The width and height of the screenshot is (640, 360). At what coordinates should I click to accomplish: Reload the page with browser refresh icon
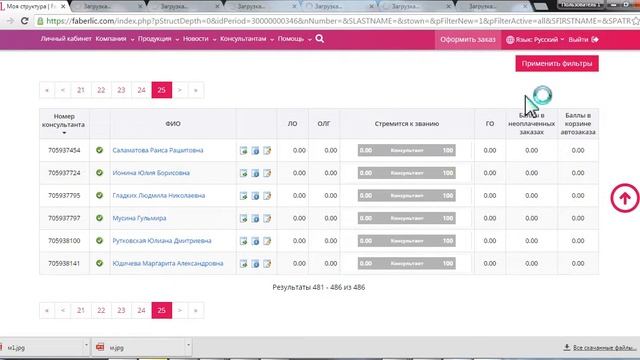(24, 21)
